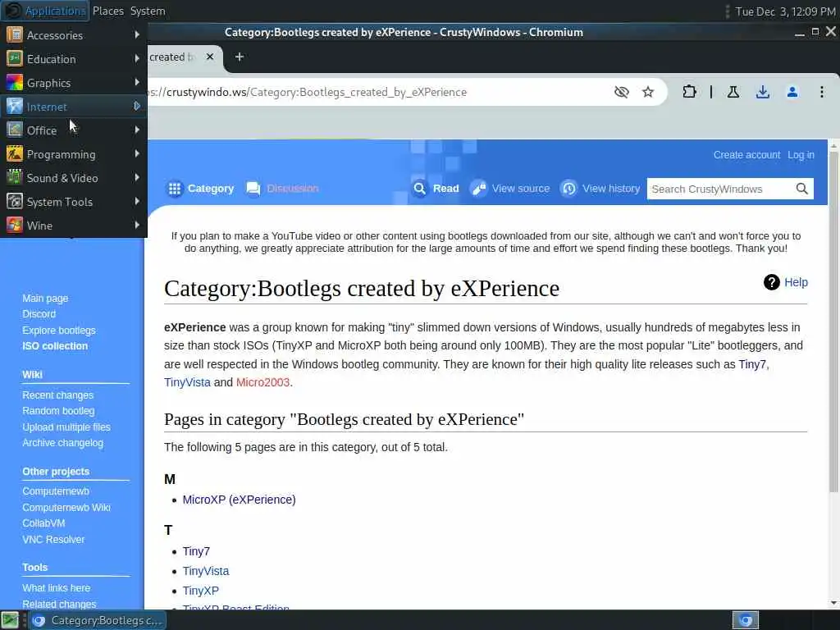
Task: Expand the Wine submenu arrow
Action: [x=137, y=225]
